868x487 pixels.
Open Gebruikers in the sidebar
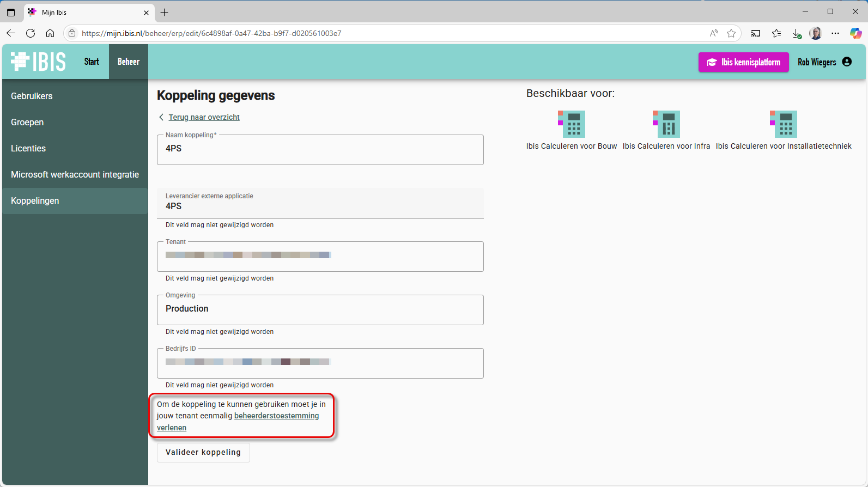click(32, 96)
